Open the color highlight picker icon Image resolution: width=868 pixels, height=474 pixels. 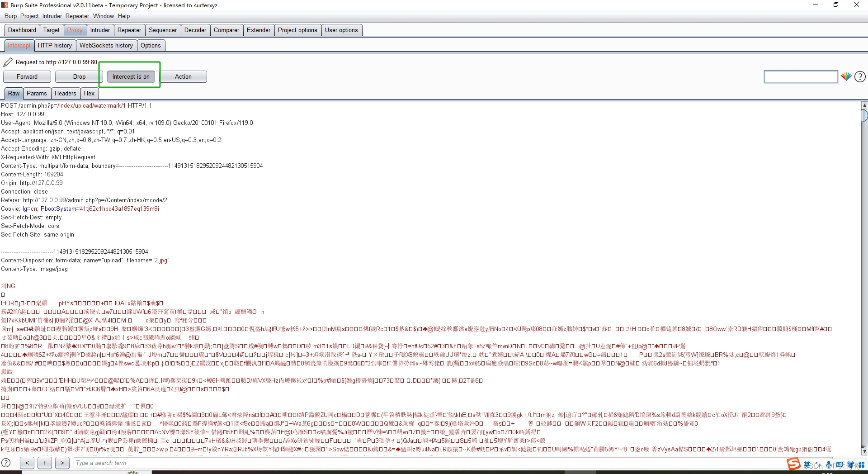pyautogui.click(x=846, y=77)
